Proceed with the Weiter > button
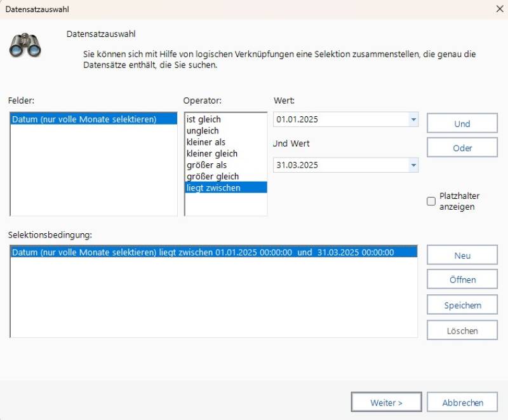 click(386, 402)
